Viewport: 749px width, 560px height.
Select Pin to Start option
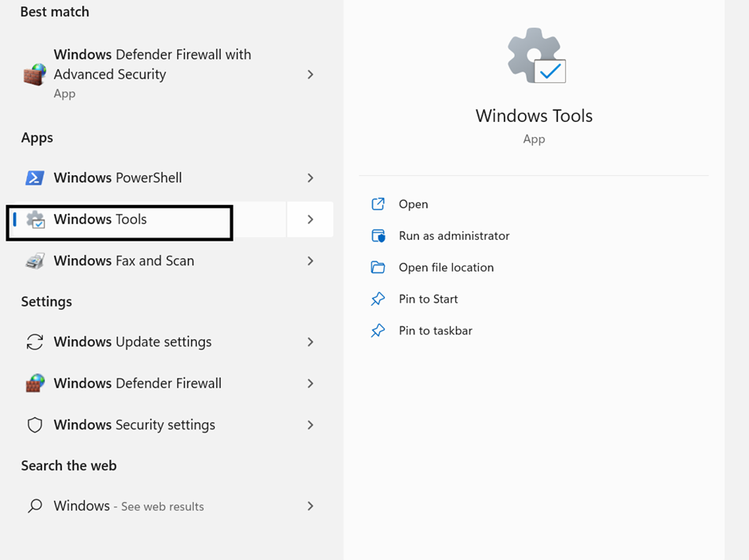428,299
